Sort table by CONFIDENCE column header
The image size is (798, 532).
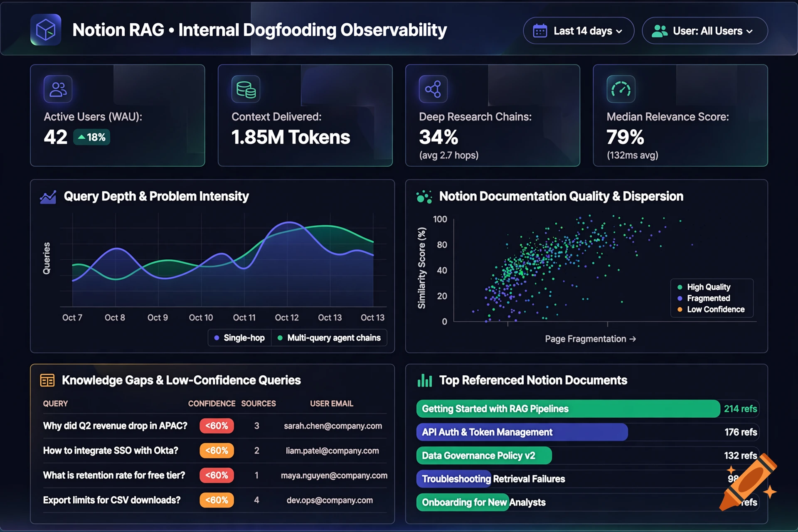click(212, 404)
